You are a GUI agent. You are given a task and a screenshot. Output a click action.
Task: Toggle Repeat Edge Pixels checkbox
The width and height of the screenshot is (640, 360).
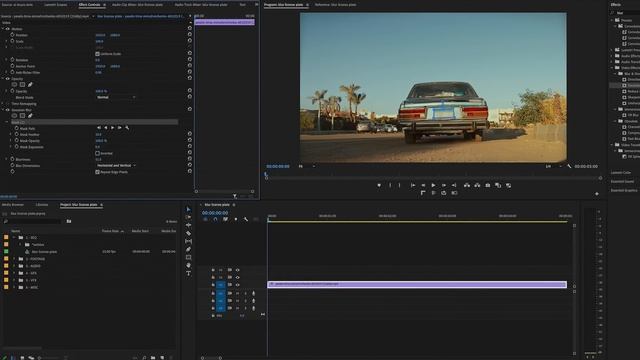[98, 172]
